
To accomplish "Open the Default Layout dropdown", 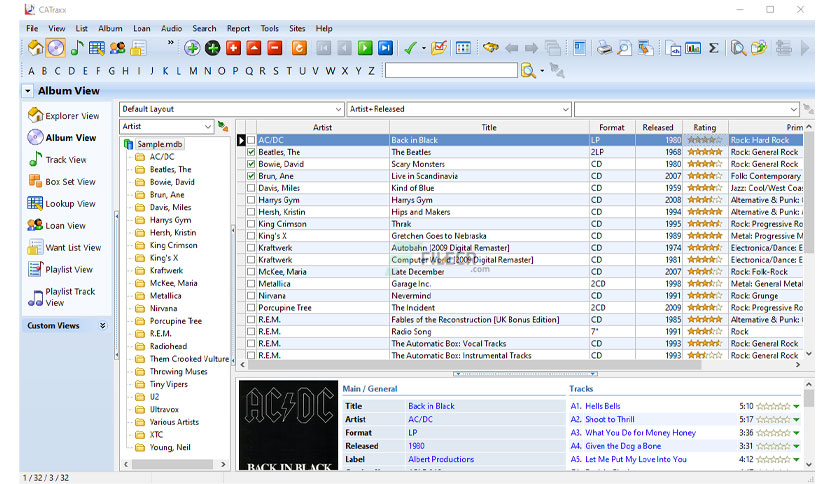I will 338,109.
